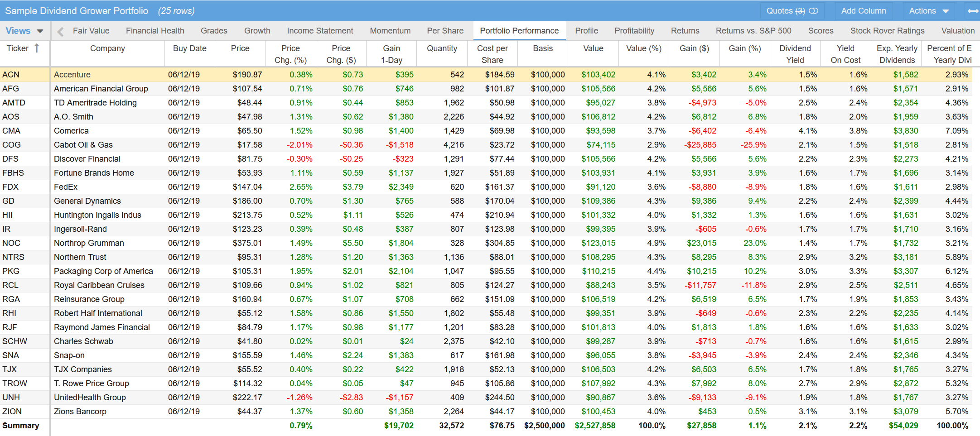980x436 pixels.
Task: Click the Summary total value $2,527,858
Action: 595,426
